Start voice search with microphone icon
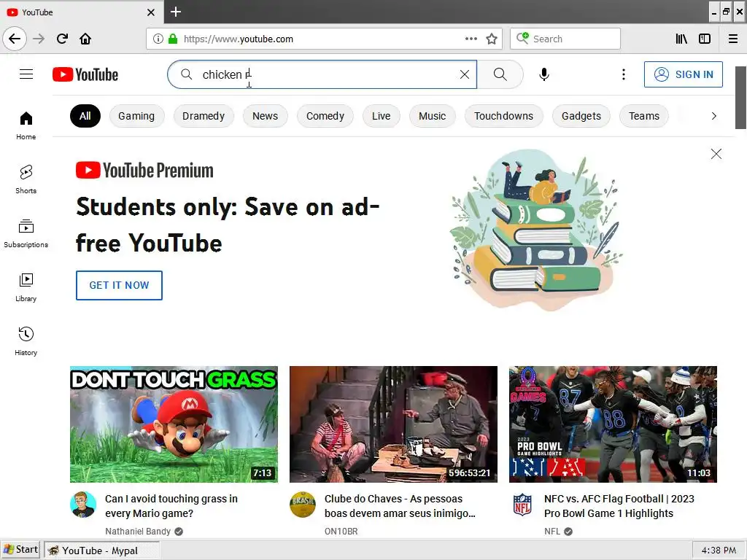 (544, 74)
